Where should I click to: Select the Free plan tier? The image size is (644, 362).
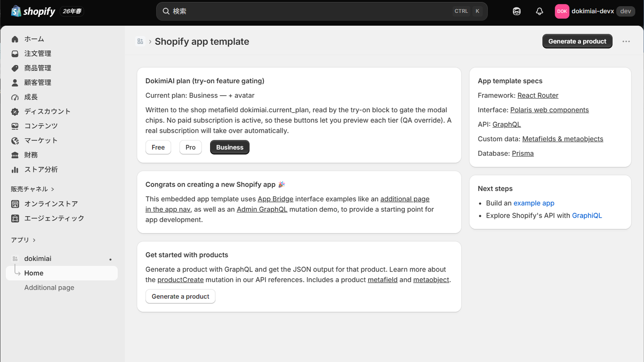click(x=158, y=147)
